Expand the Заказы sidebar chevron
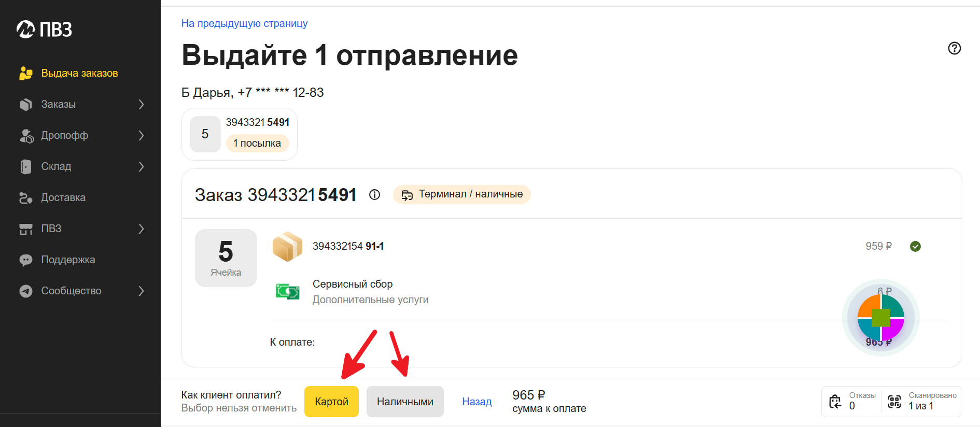The image size is (980, 427). coord(141,104)
